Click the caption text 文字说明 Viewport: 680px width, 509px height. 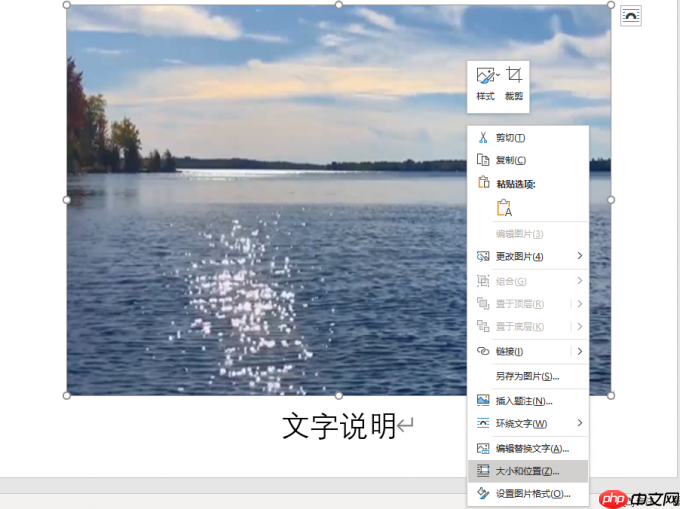click(339, 426)
